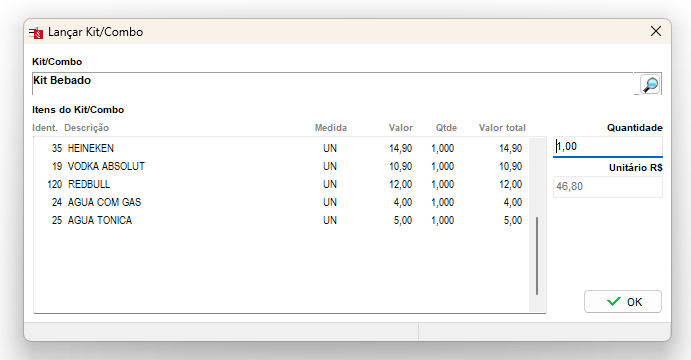The height and width of the screenshot is (360, 691).
Task: Focus the Kit/Combo name field 'Kit Bebado'
Action: (333, 84)
